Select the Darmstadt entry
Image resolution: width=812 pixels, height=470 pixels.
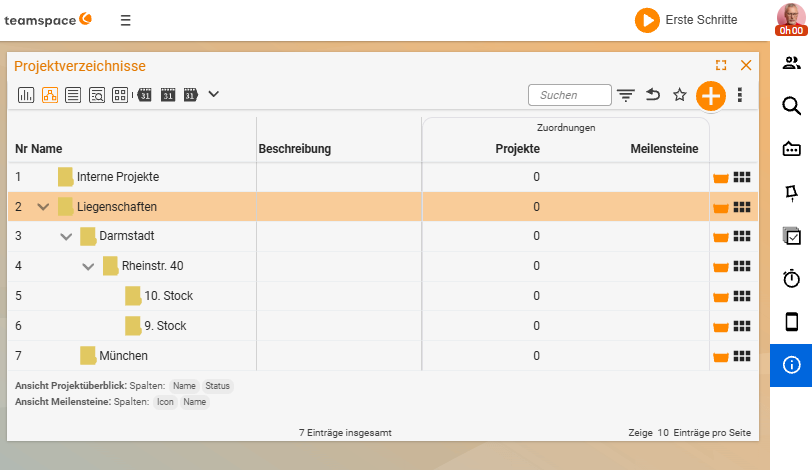[127, 236]
